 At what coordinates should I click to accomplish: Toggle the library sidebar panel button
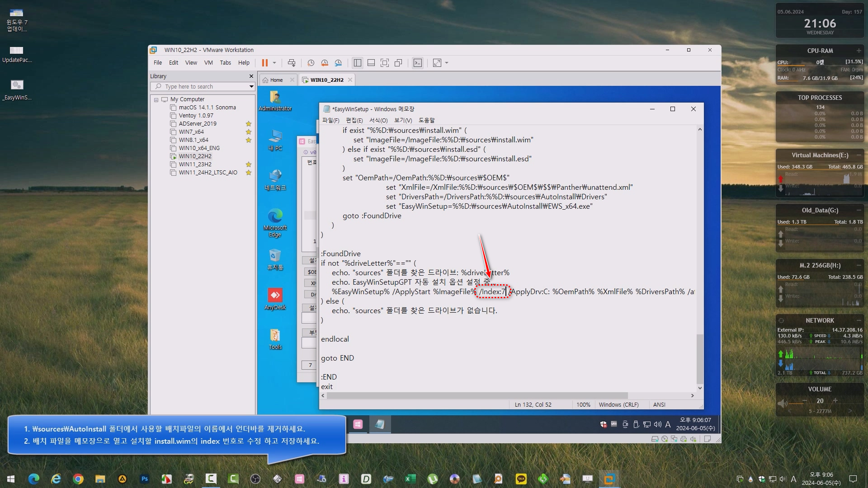[358, 63]
